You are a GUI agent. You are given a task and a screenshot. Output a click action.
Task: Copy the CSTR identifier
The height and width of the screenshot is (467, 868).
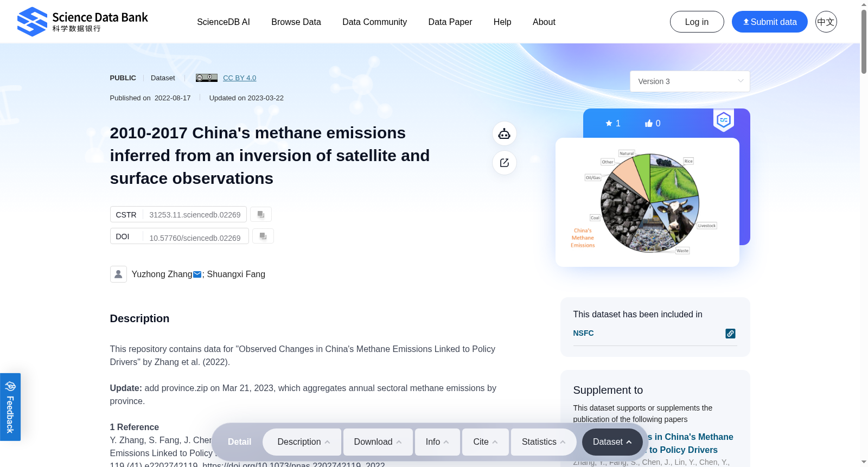(261, 214)
